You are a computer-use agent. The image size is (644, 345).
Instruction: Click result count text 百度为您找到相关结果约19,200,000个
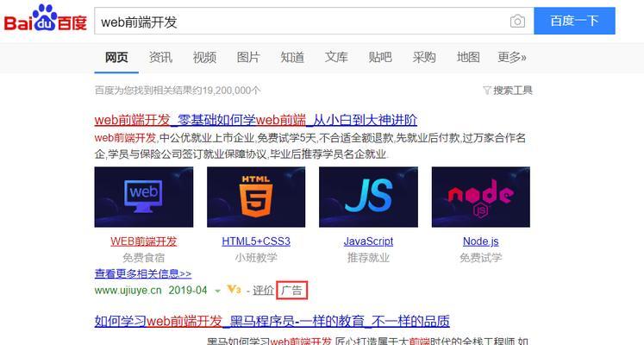point(178,90)
